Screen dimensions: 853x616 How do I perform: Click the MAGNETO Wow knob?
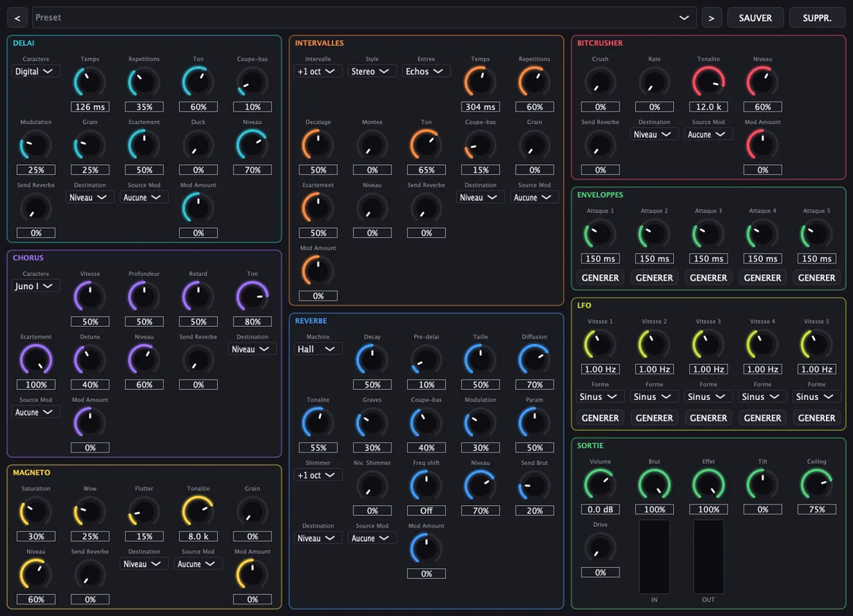click(x=90, y=511)
